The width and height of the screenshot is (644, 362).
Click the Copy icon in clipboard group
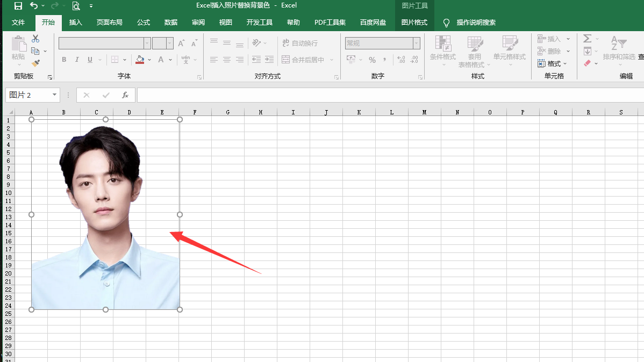point(35,51)
